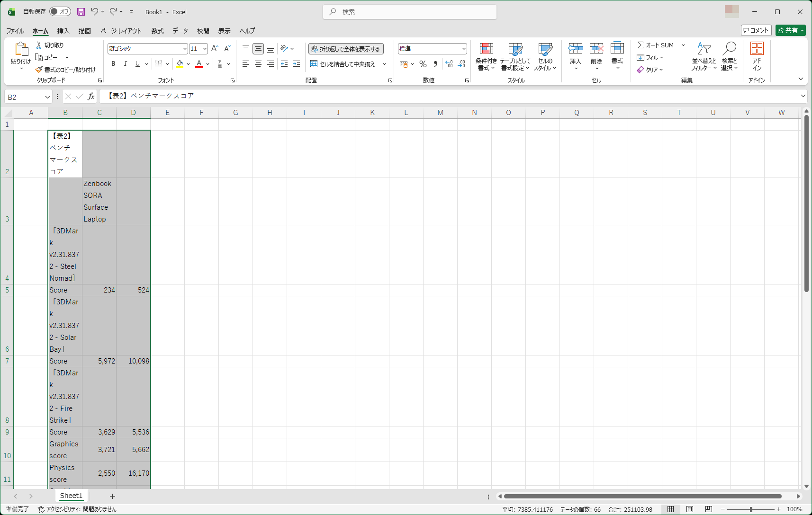Open number format dropdown (標準)

[x=464, y=49]
